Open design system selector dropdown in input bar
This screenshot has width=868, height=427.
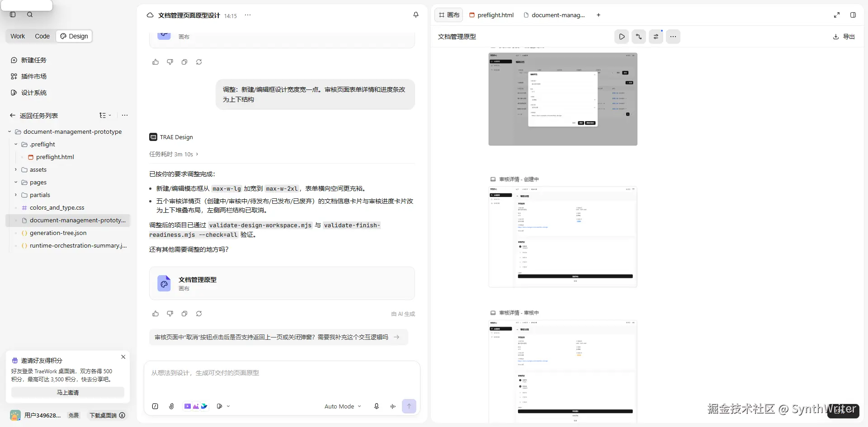click(223, 406)
